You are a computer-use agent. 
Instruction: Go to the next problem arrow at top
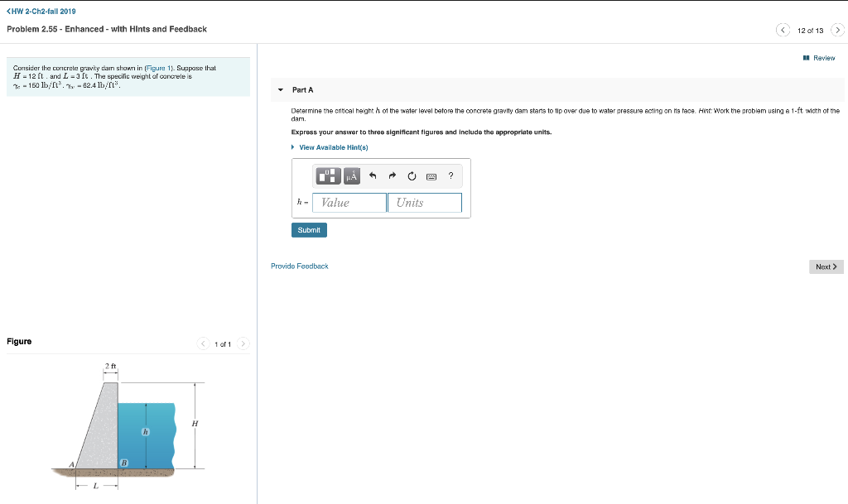click(837, 31)
